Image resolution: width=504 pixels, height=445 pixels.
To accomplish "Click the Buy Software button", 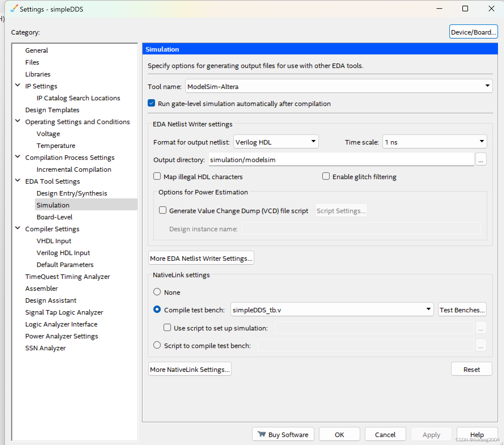I will 283,434.
